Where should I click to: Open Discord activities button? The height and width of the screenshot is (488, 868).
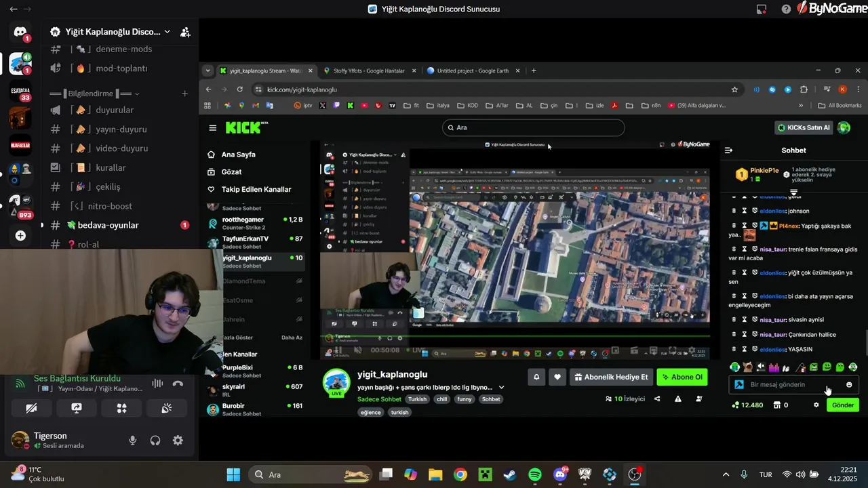pyautogui.click(x=121, y=408)
